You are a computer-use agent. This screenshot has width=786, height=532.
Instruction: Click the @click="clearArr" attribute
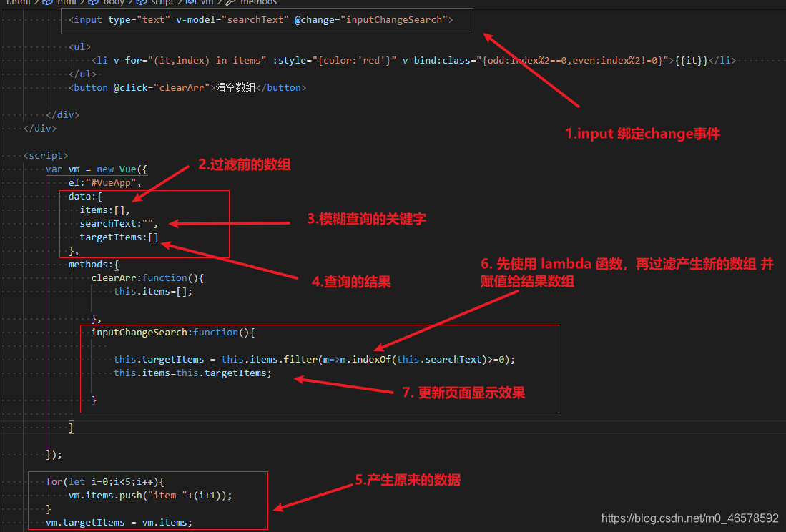(162, 88)
